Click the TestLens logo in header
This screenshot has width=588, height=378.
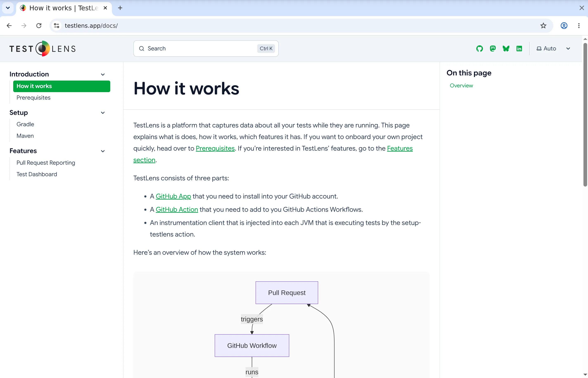pos(43,49)
